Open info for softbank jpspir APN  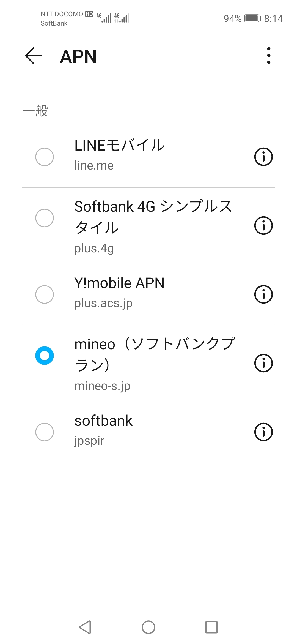click(x=263, y=432)
